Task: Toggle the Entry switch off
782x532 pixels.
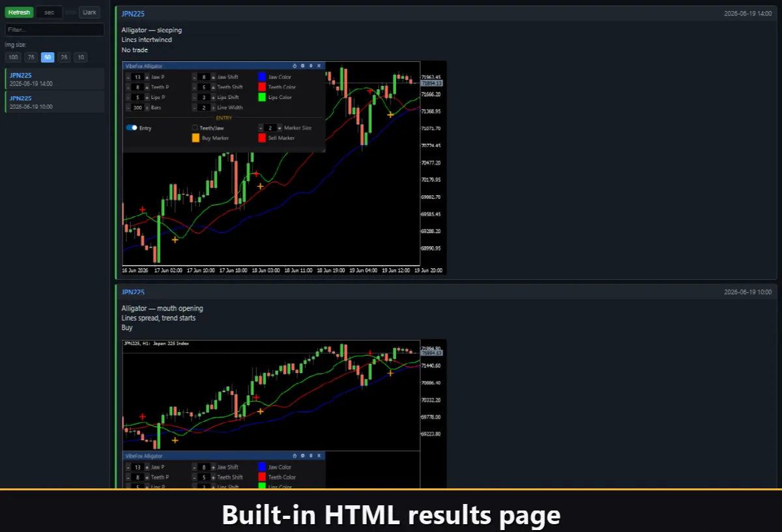Action: tap(132, 128)
